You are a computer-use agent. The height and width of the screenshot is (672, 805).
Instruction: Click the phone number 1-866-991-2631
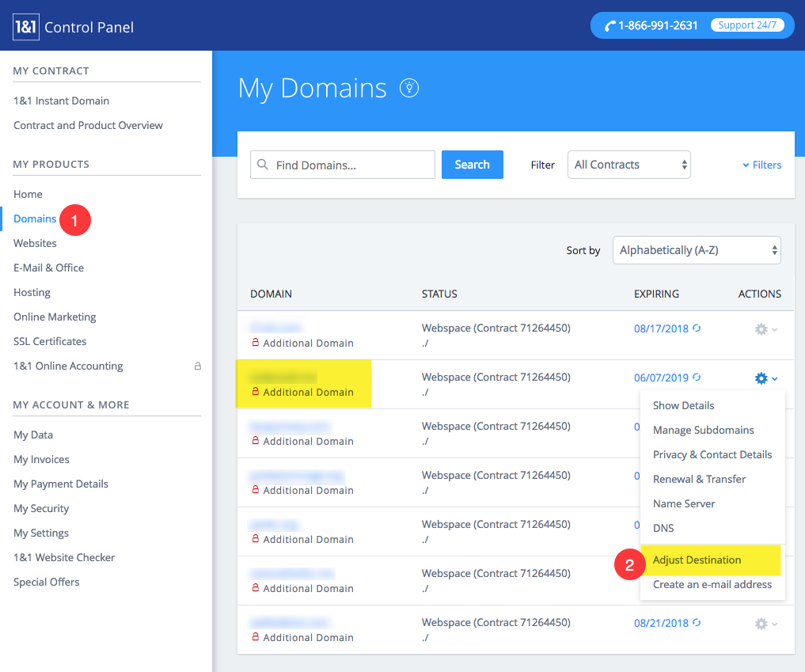point(658,25)
